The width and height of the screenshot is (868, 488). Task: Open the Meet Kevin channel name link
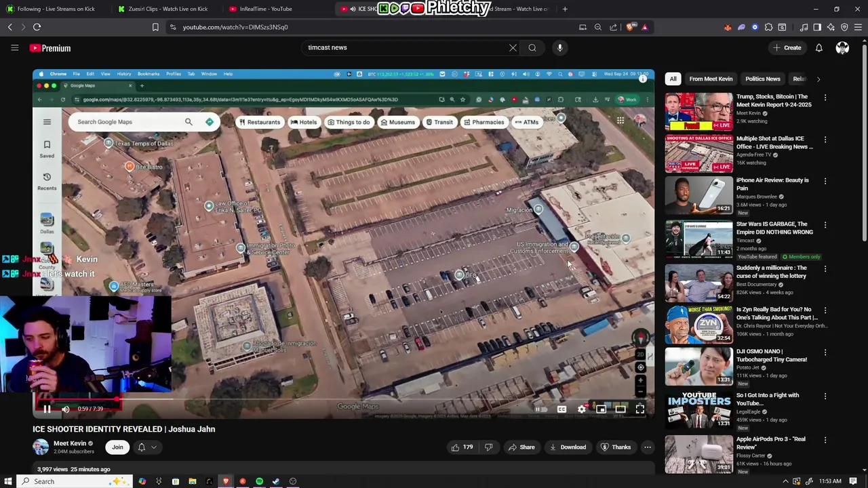(70, 443)
